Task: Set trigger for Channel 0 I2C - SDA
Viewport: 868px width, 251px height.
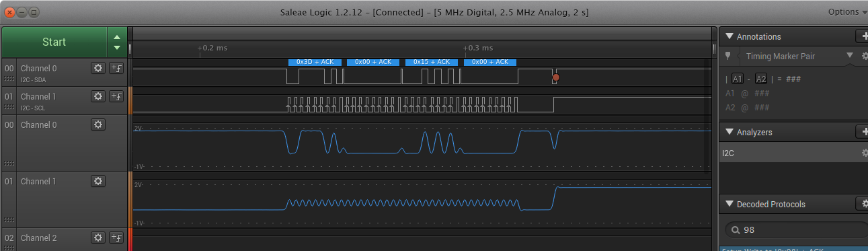Action: (116, 68)
